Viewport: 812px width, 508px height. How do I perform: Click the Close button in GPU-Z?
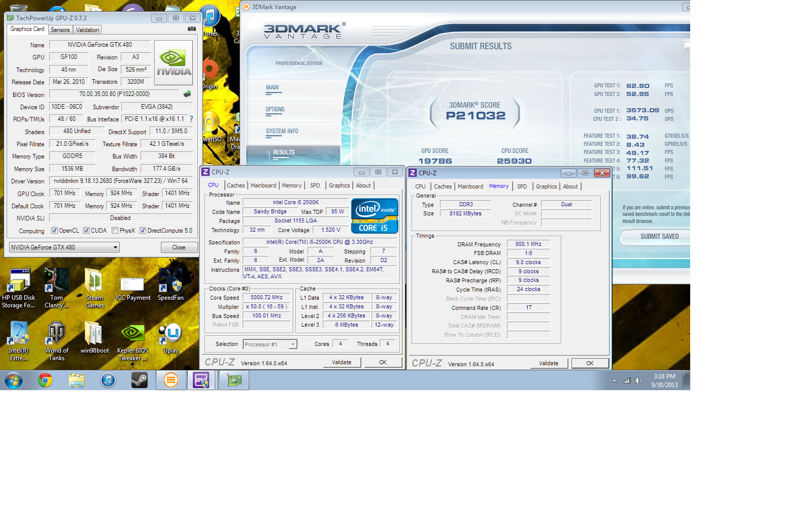click(x=179, y=247)
